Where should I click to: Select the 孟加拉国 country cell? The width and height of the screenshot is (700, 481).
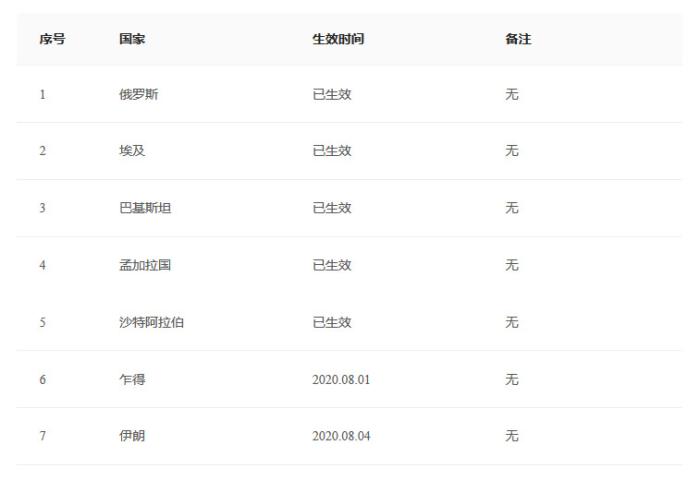coord(145,265)
